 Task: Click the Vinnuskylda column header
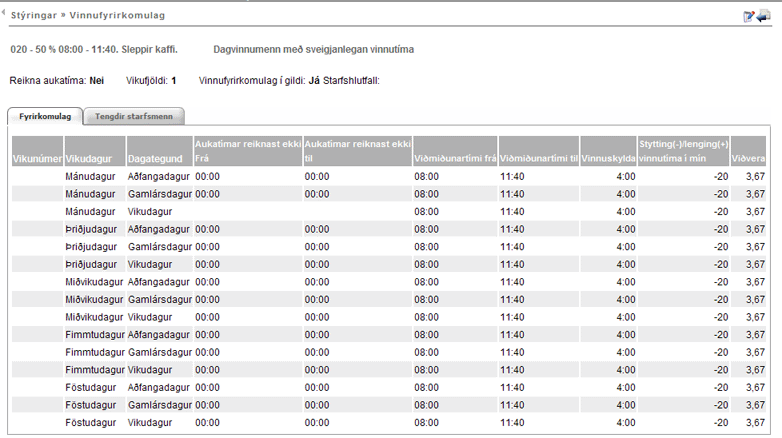point(608,151)
